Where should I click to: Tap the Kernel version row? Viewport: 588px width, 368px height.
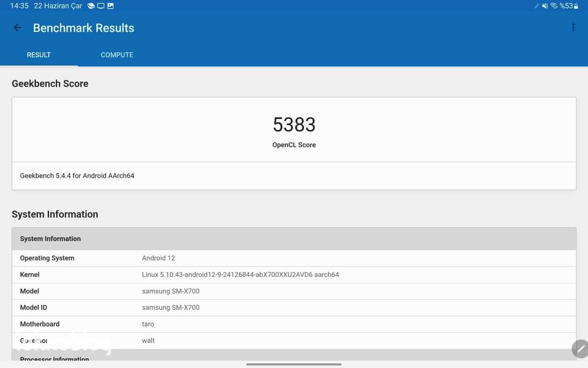294,275
